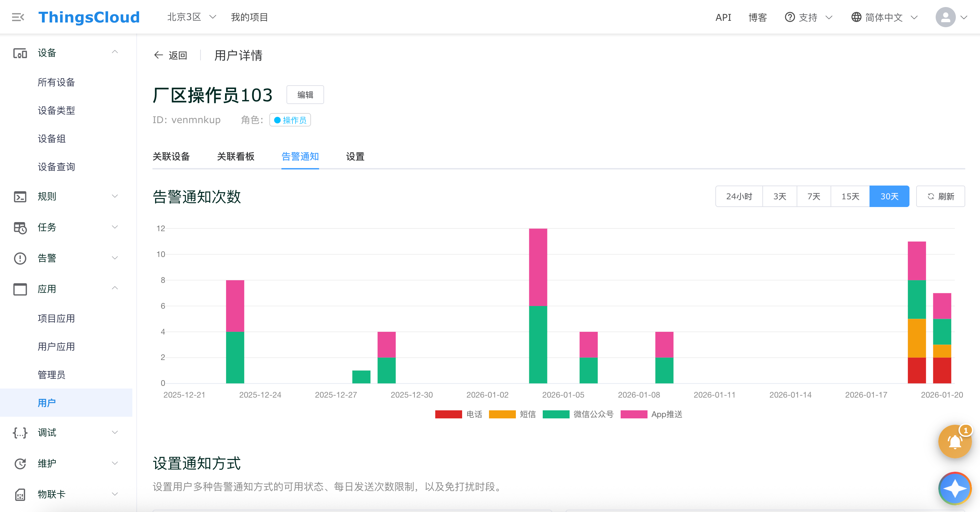Click the 告警 exclamation icon in sidebar
This screenshot has height=512, width=980.
point(20,258)
